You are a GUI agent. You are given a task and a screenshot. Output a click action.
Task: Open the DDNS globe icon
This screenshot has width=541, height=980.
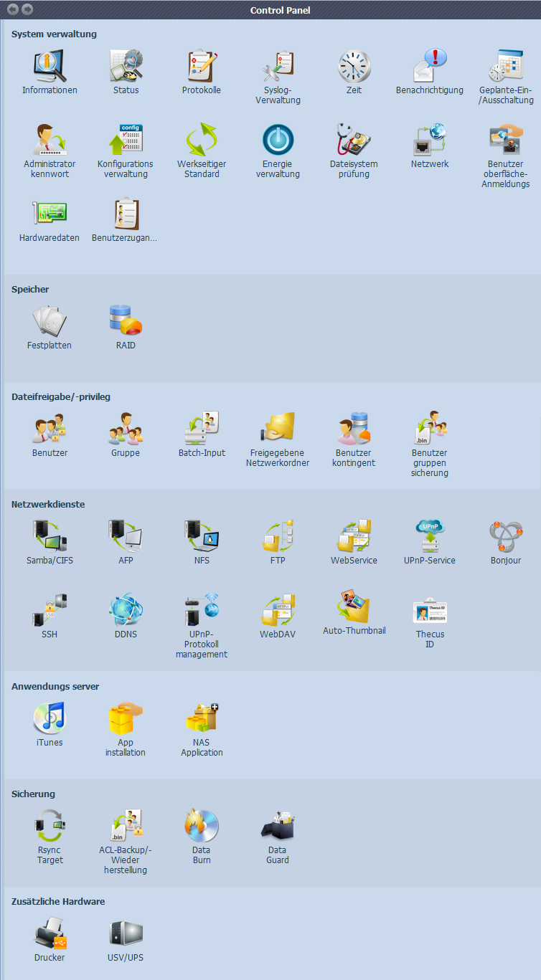tap(126, 611)
